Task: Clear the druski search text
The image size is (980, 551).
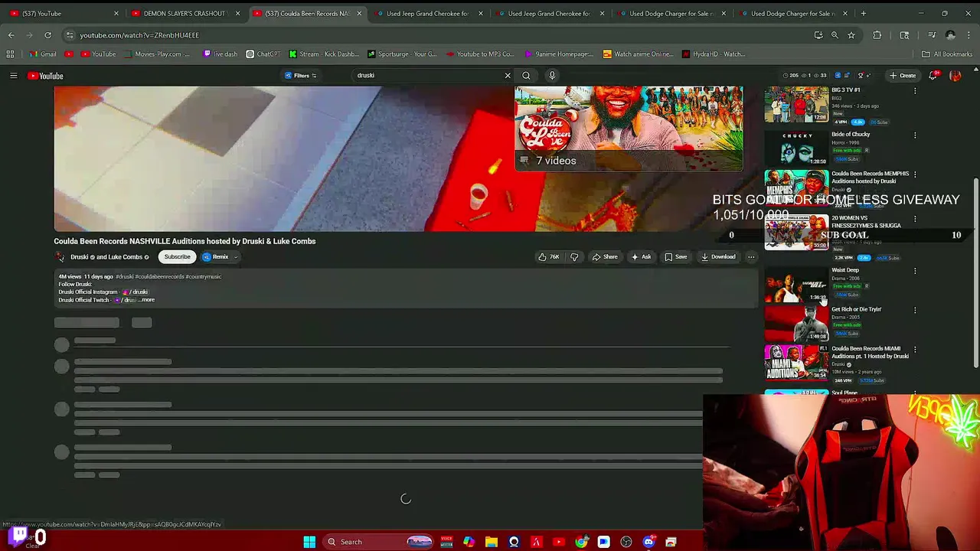Action: [507, 75]
